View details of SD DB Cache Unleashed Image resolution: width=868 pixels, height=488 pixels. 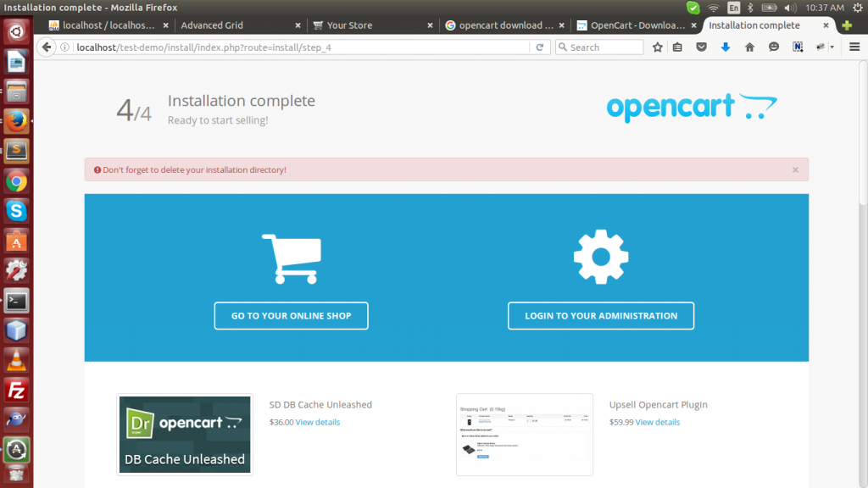(x=318, y=422)
